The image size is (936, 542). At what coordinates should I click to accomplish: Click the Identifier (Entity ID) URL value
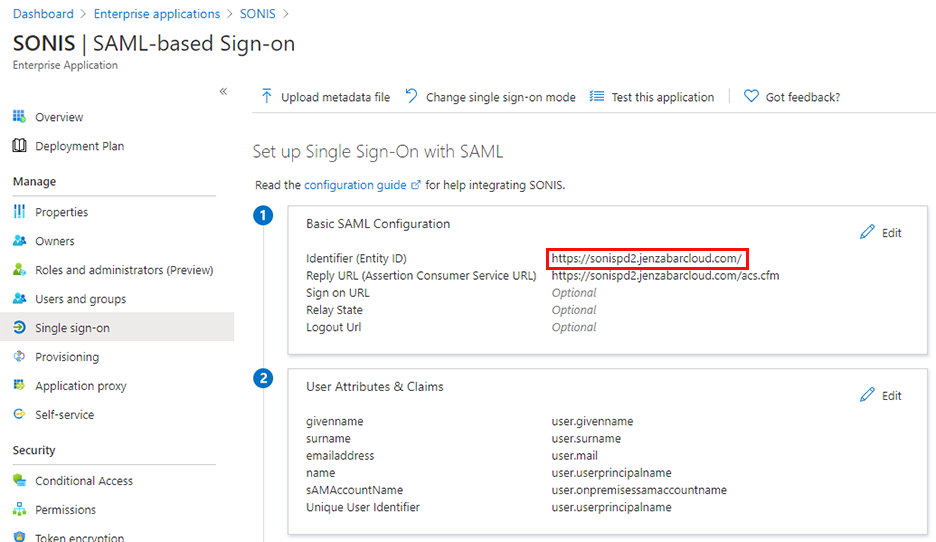click(646, 259)
